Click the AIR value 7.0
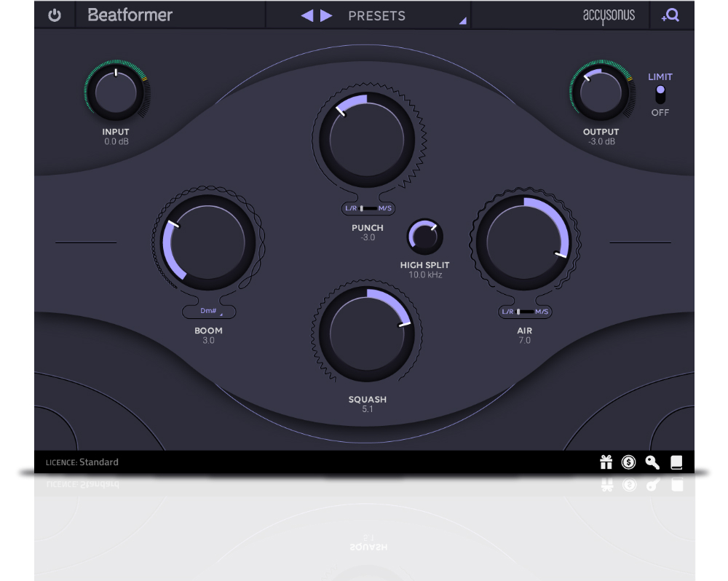The height and width of the screenshot is (581, 728). click(525, 341)
